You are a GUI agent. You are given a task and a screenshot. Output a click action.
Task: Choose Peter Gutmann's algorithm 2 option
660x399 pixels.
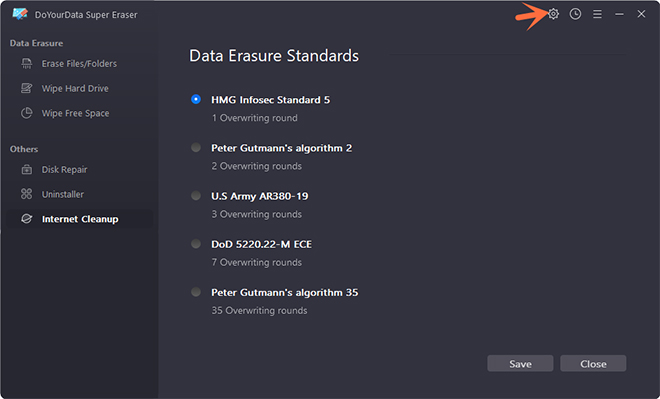point(196,148)
